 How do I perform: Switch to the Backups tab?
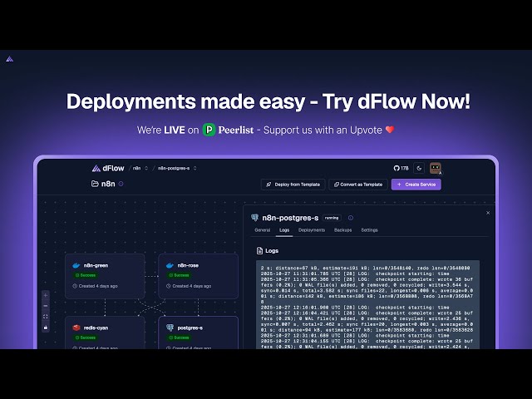[342, 230]
